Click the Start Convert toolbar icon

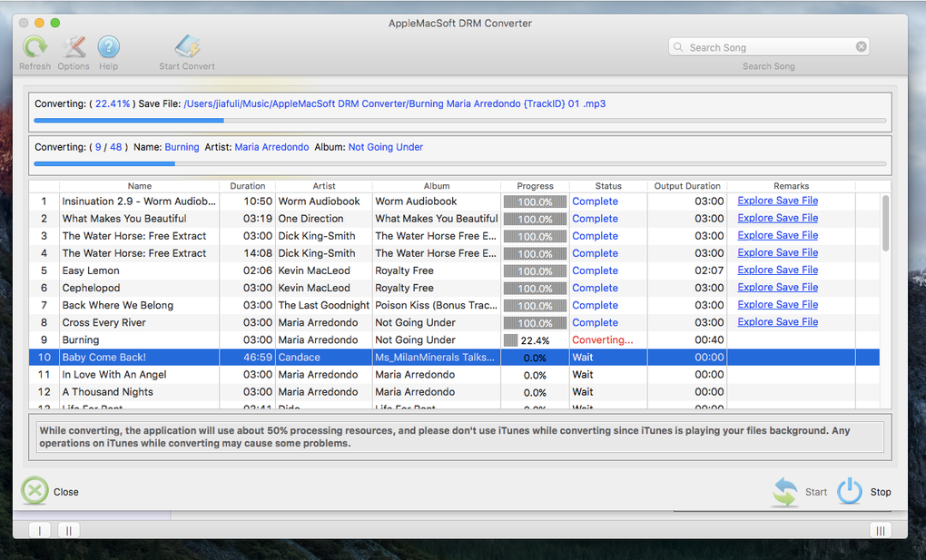coord(187,47)
